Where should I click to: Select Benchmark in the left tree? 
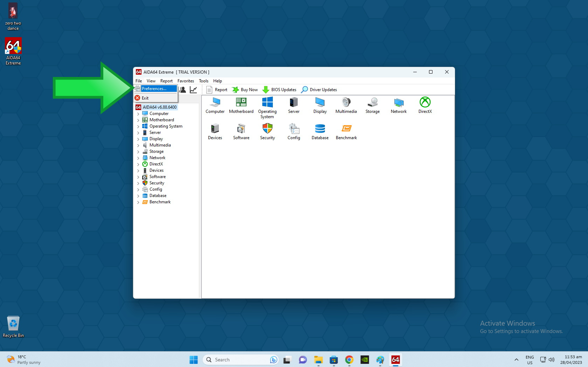tap(160, 202)
